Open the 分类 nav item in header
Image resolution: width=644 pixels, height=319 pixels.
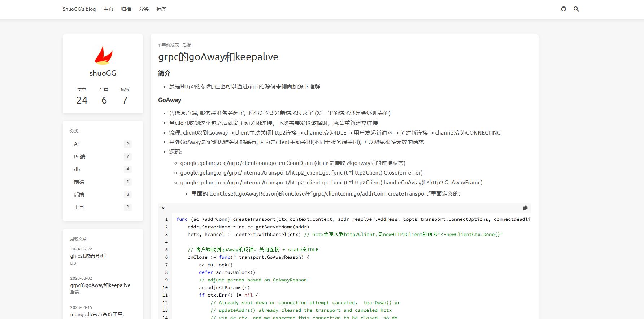144,9
